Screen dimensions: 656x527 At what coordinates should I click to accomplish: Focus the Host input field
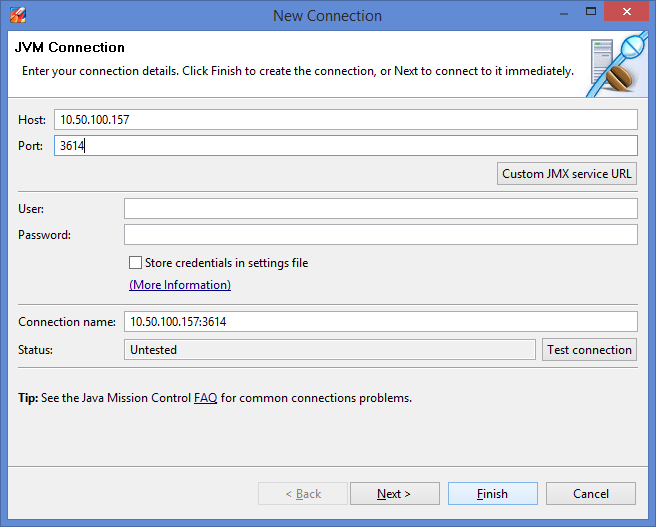(x=346, y=120)
